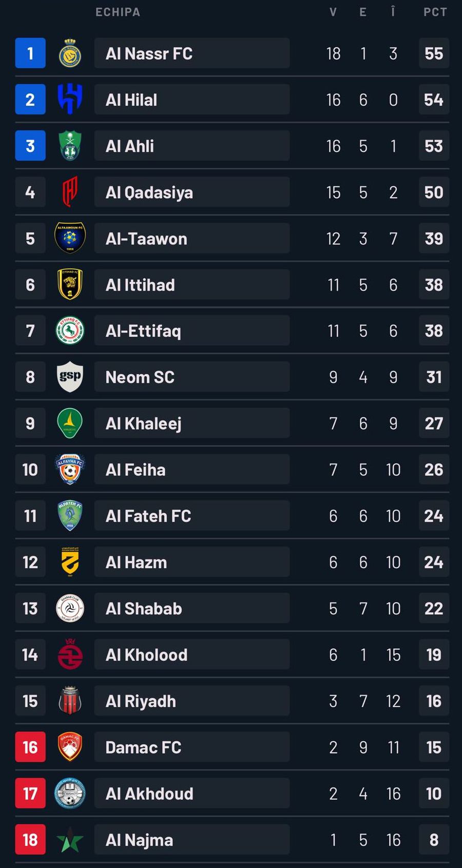Select the Al Feiha club crest

pyautogui.click(x=70, y=469)
